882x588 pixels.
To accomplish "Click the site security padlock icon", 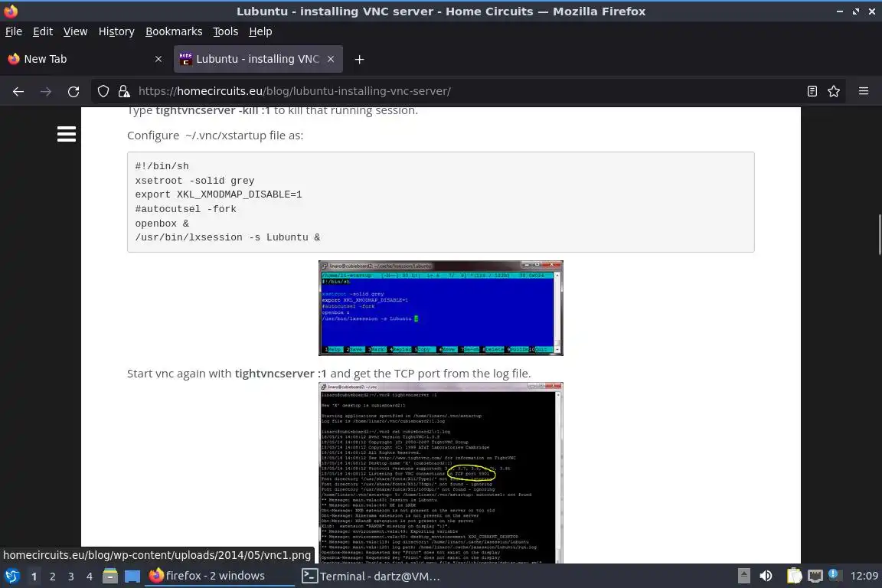I will click(124, 91).
